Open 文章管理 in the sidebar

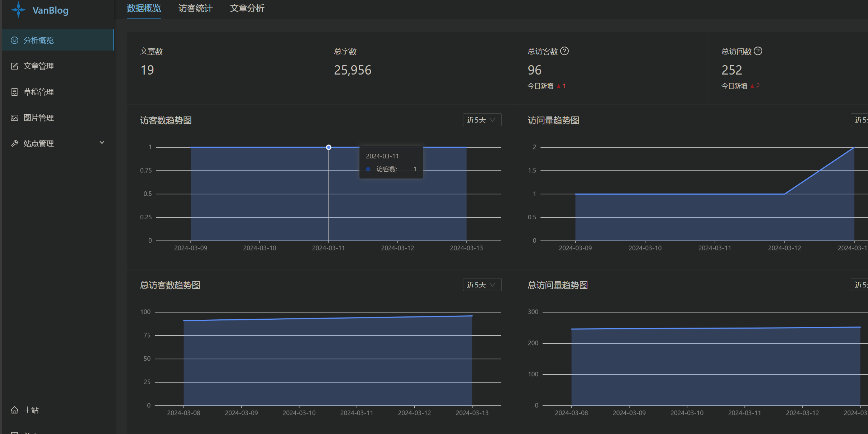click(58, 66)
